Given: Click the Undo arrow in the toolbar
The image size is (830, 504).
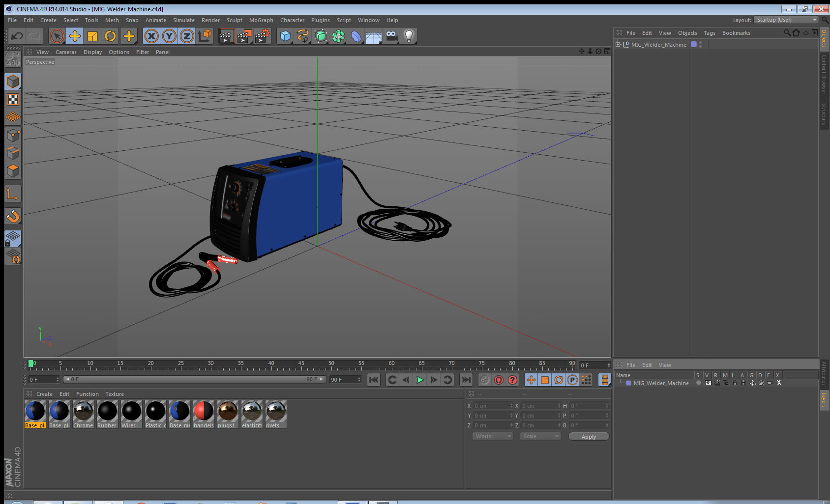Looking at the screenshot, I should [17, 36].
